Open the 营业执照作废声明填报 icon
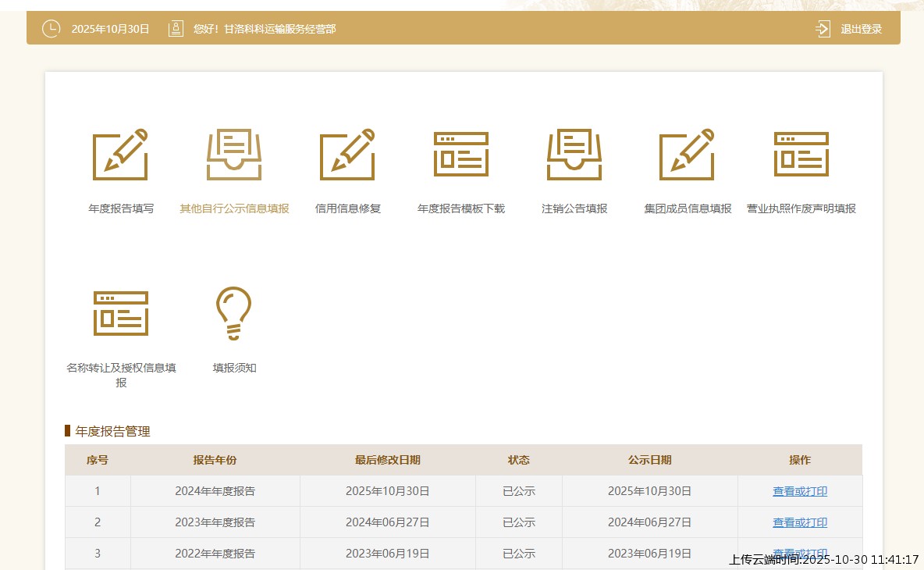Viewport: 924px width, 570px height. click(x=801, y=155)
